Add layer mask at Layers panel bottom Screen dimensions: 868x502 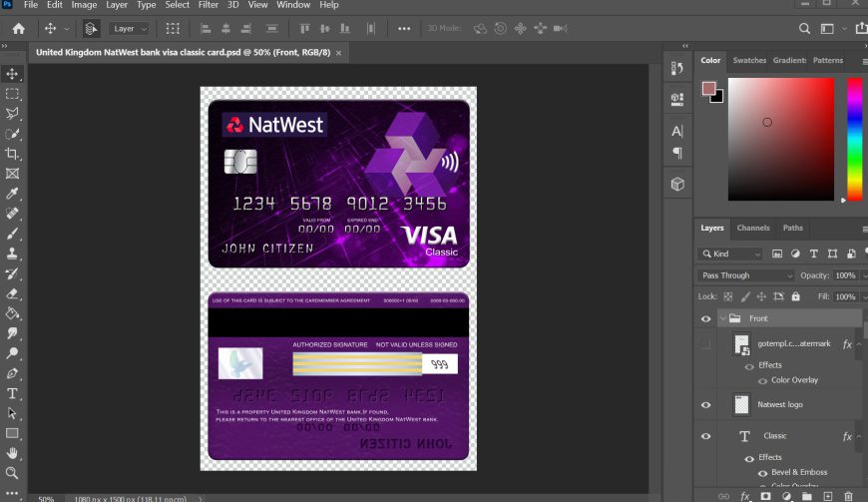765,496
